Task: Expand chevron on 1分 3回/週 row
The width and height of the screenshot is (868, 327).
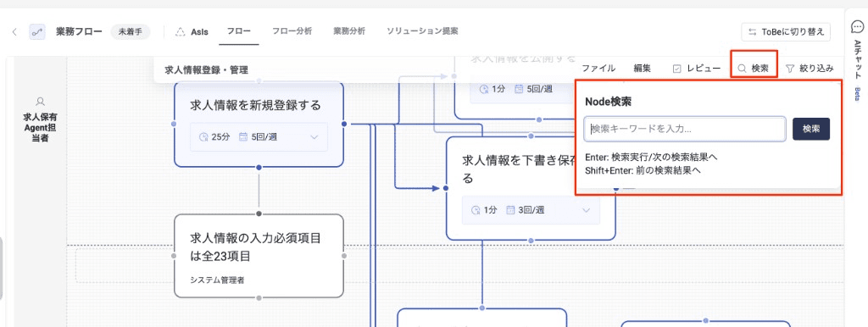Action: [587, 210]
